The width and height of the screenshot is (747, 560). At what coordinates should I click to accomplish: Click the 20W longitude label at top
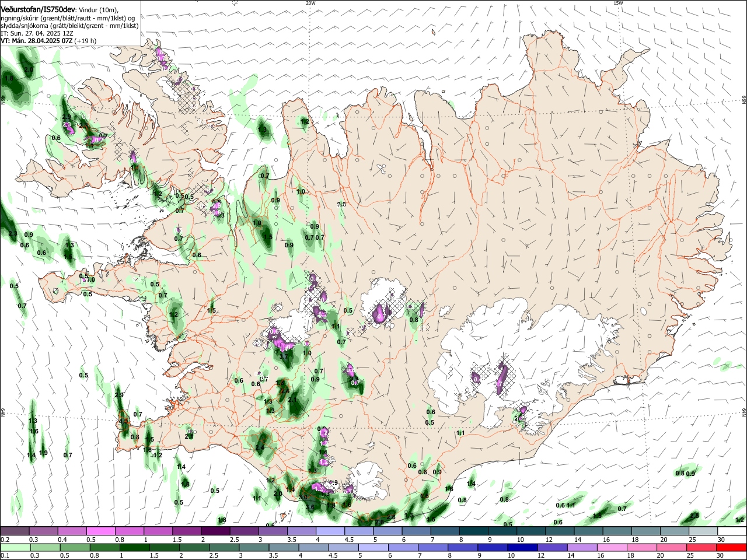coord(310,3)
